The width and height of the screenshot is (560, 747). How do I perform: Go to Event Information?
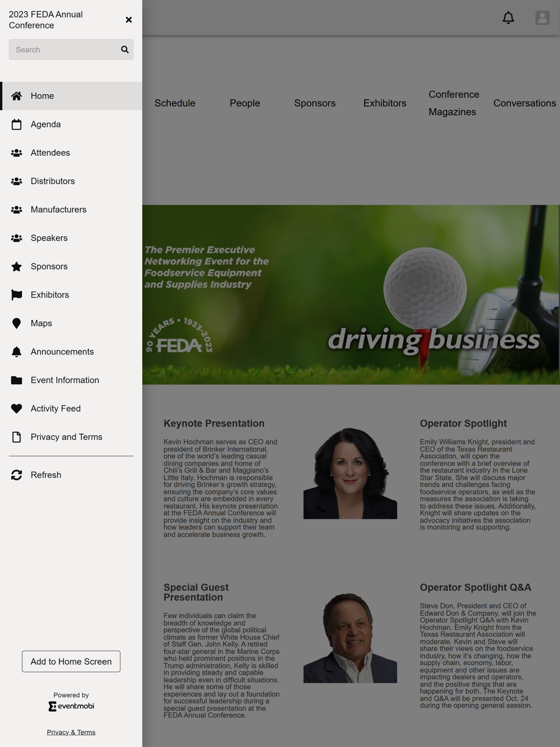pyautogui.click(x=71, y=380)
